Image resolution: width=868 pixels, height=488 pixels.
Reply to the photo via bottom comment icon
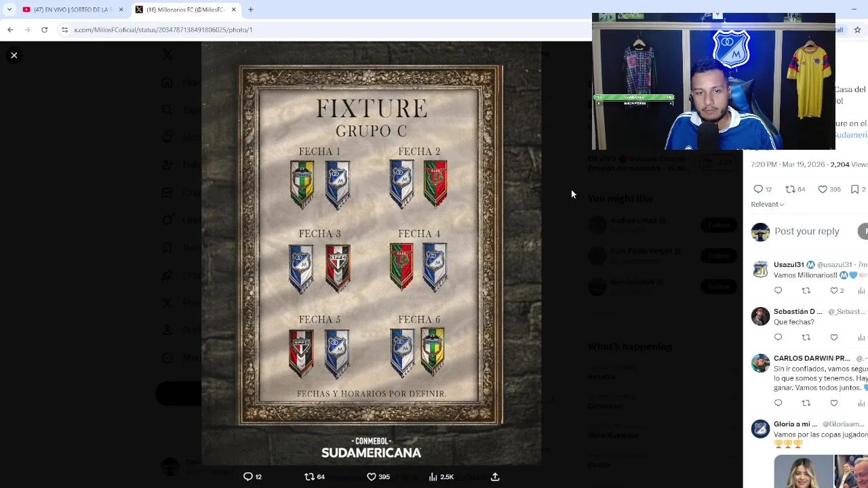click(x=248, y=476)
